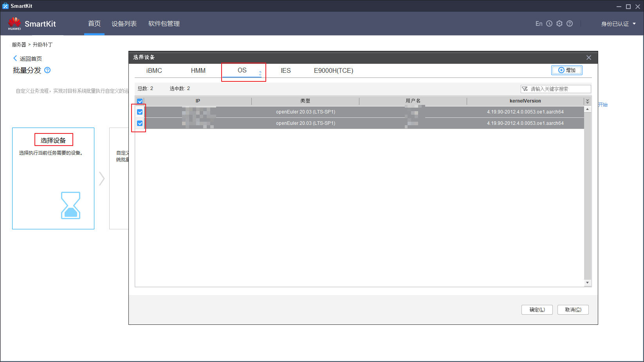Confirm with the 确定(L) button
The width and height of the screenshot is (644, 362).
pos(537,310)
